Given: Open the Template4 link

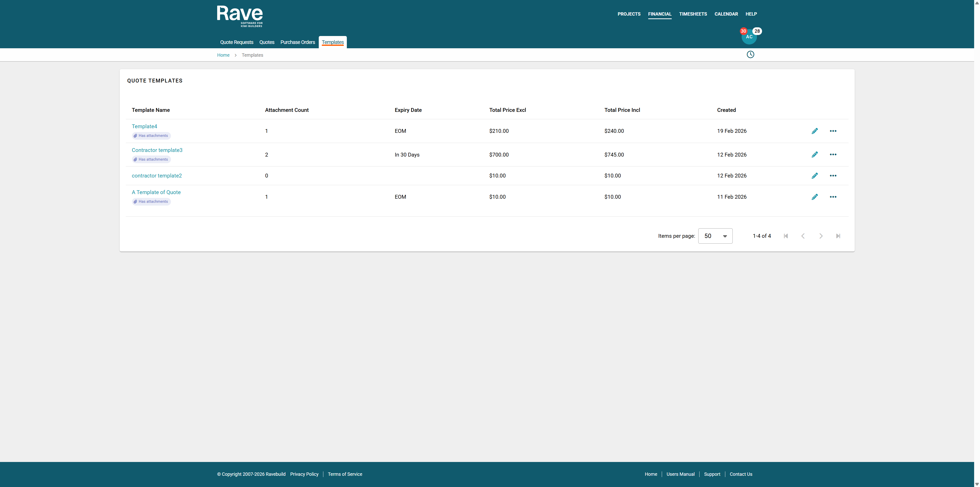Looking at the screenshot, I should click(144, 126).
